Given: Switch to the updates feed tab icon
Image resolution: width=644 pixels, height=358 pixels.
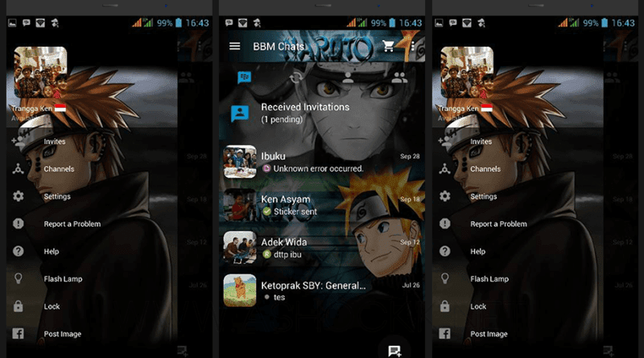Looking at the screenshot, I should (x=295, y=77).
